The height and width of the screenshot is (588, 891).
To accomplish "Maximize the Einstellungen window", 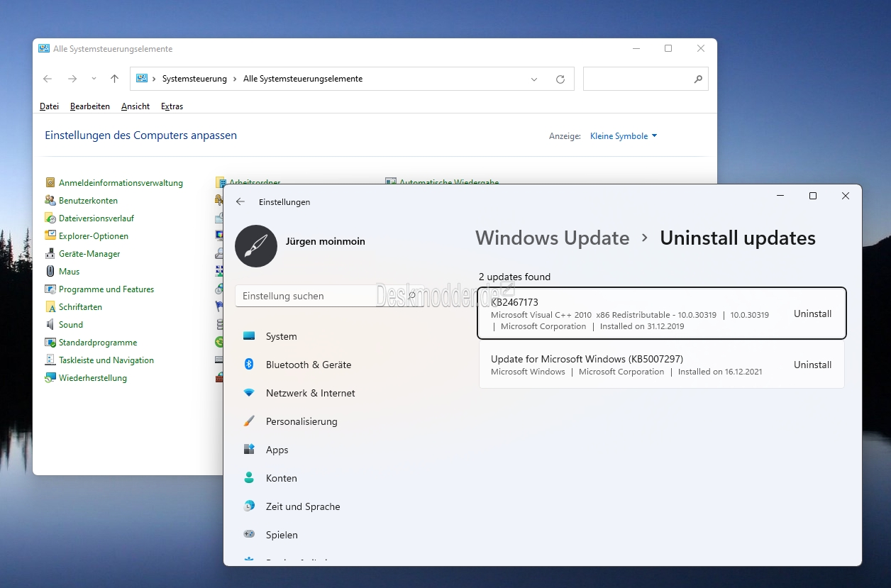I will coord(813,196).
